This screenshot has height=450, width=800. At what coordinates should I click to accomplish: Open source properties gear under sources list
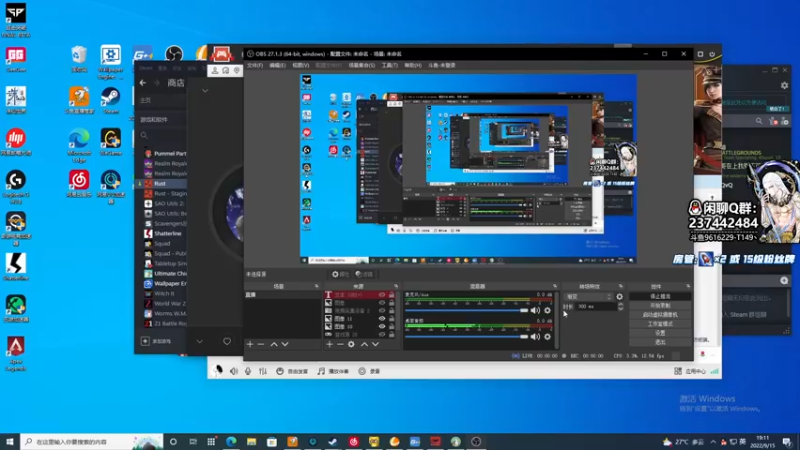(x=351, y=344)
